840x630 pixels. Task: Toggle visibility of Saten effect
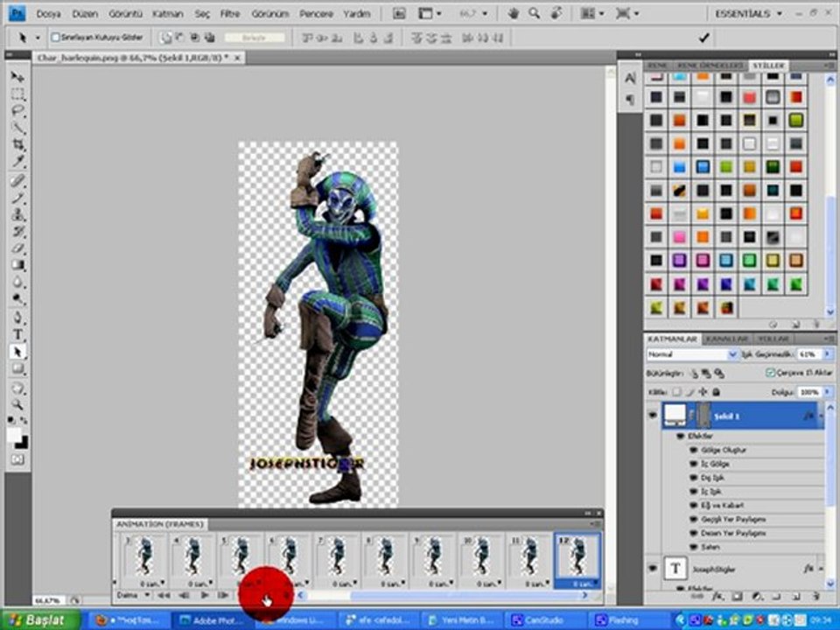tap(694, 547)
